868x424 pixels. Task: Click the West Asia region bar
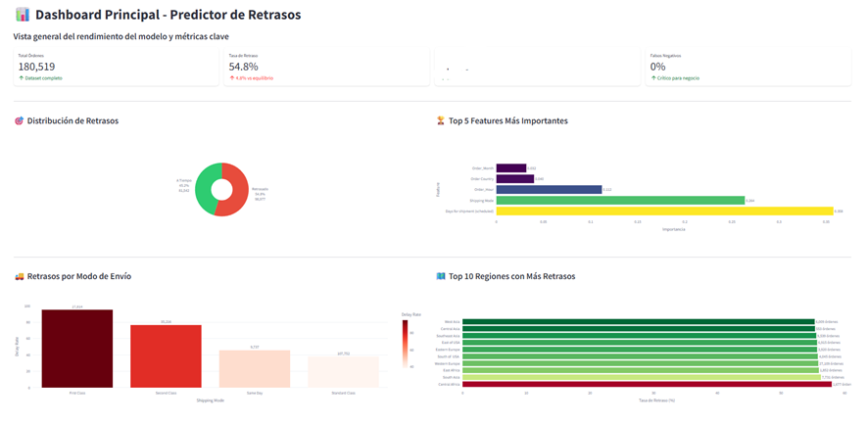[639, 321]
